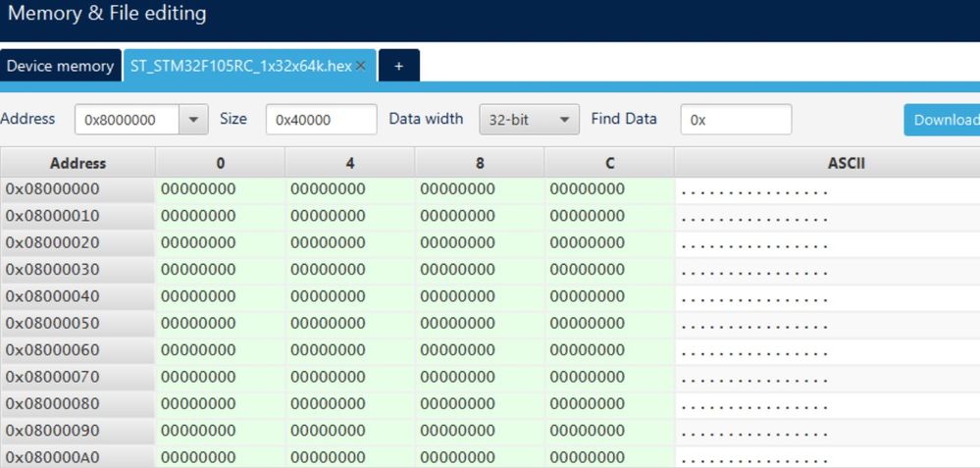This screenshot has width=980, height=468.
Task: Click the Download button
Action: point(942,120)
